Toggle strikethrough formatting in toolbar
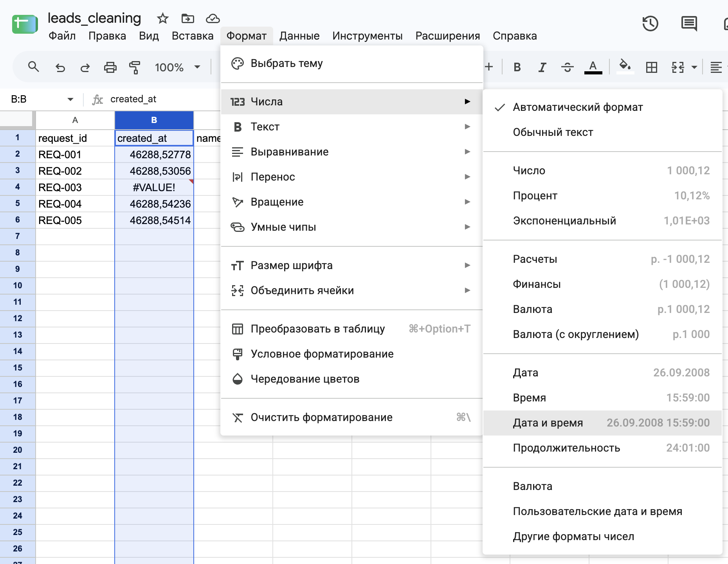The width and height of the screenshot is (728, 564). coord(567,67)
